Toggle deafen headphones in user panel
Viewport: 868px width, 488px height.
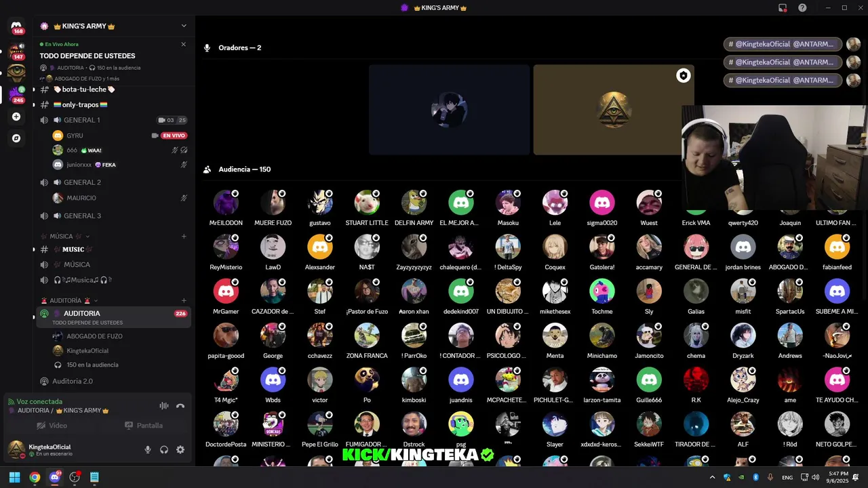click(164, 449)
